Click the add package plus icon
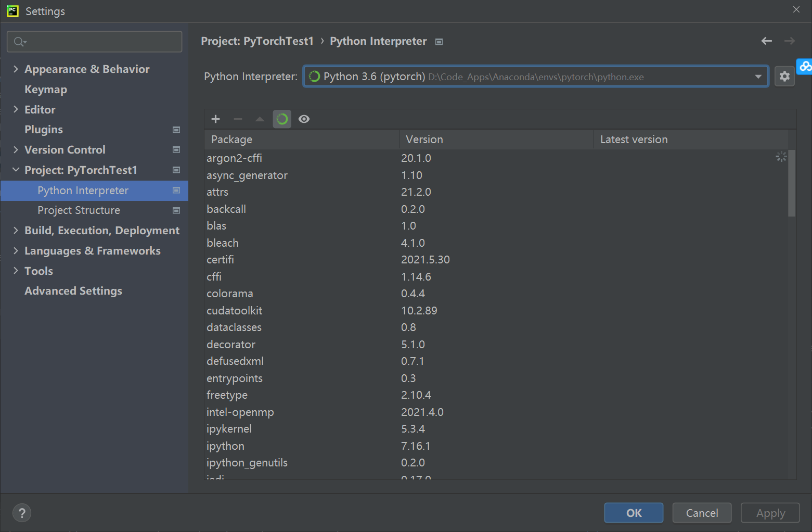 (x=216, y=119)
